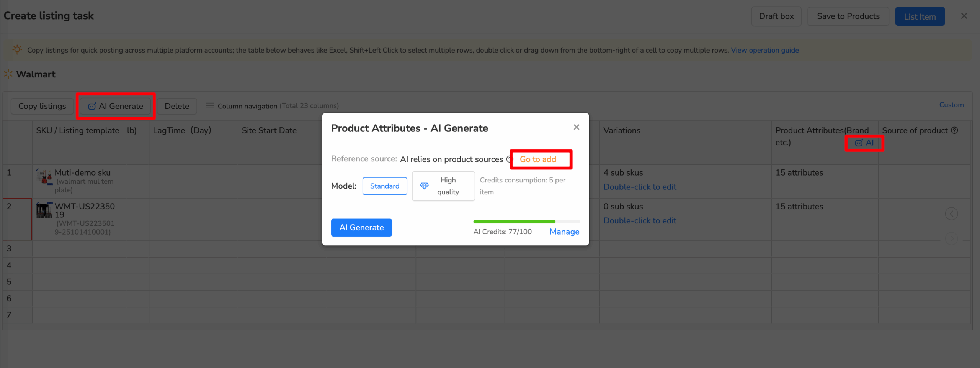Open Column navigation list

[x=272, y=106]
